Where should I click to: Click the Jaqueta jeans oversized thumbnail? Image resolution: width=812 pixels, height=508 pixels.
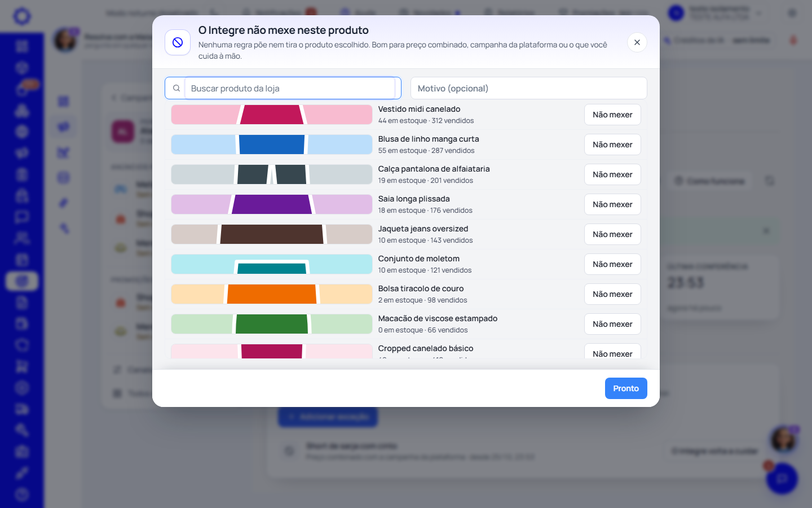[272, 234]
